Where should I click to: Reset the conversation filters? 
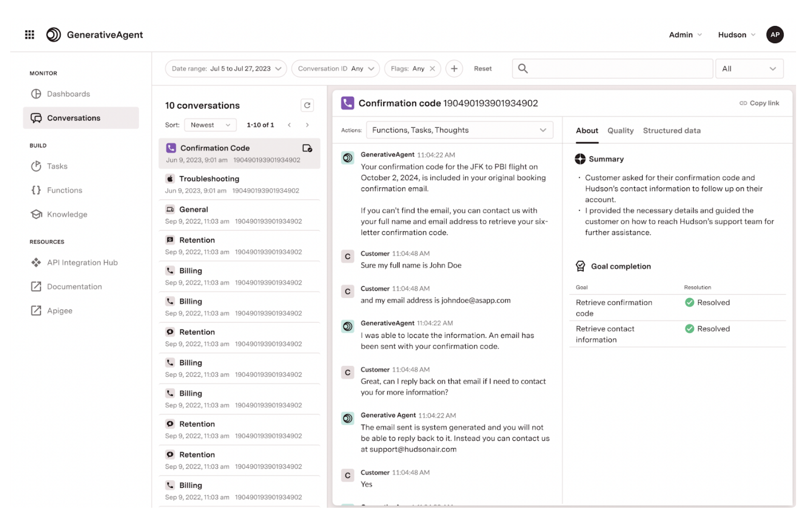(x=483, y=69)
